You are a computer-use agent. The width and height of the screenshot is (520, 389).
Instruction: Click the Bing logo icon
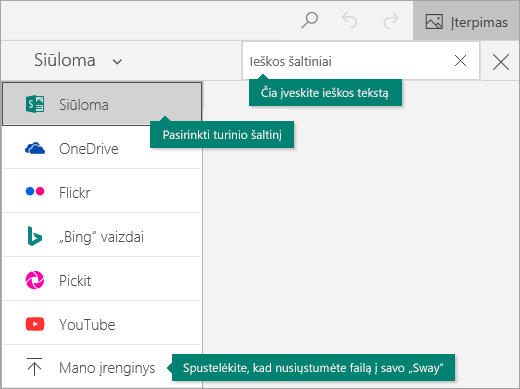tap(35, 236)
